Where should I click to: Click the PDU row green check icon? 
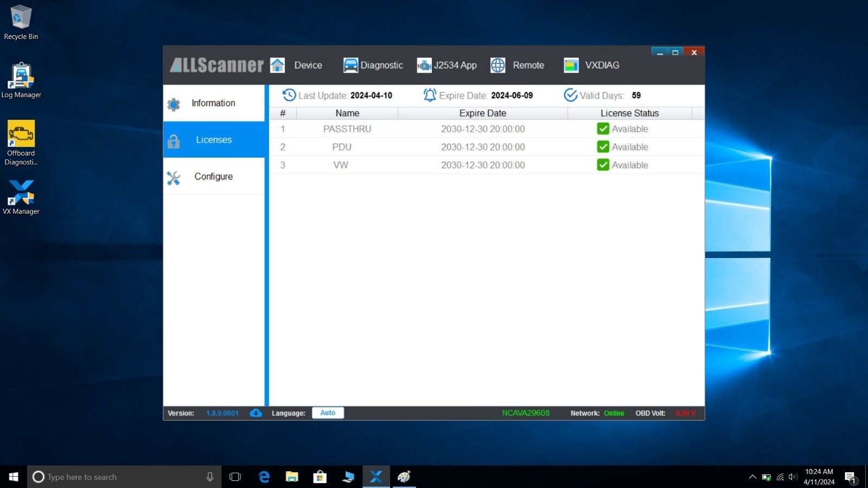(x=603, y=146)
